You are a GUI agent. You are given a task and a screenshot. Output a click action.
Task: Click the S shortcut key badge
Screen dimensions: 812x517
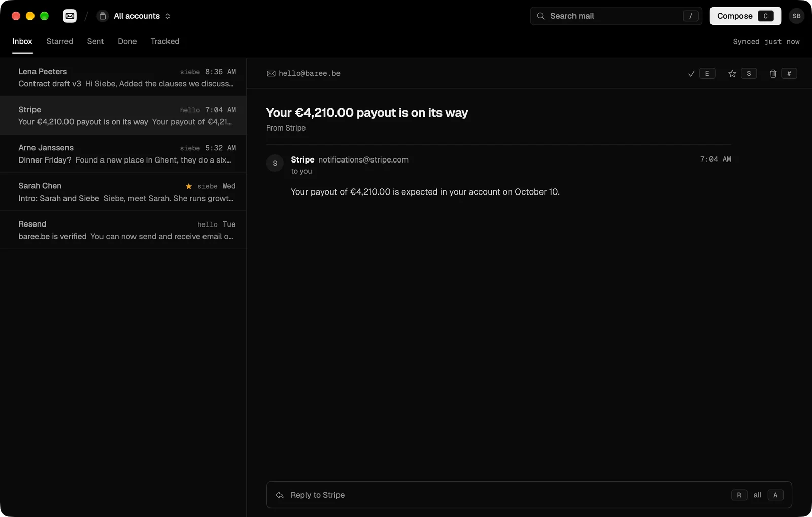coord(749,74)
